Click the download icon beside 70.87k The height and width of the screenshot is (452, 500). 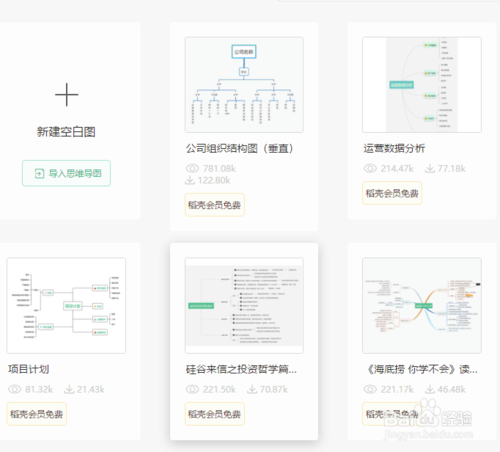[x=252, y=389]
